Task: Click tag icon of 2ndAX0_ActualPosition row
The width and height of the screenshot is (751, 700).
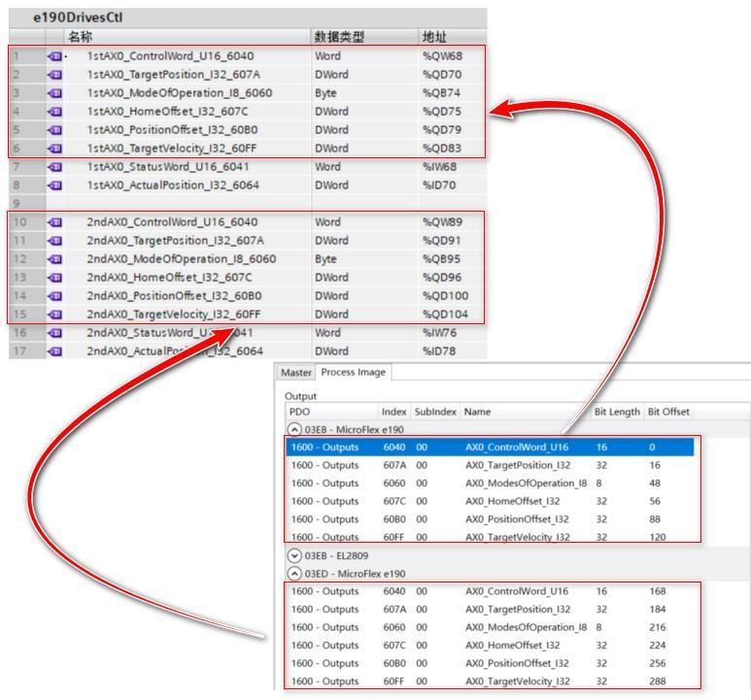Action: (54, 351)
